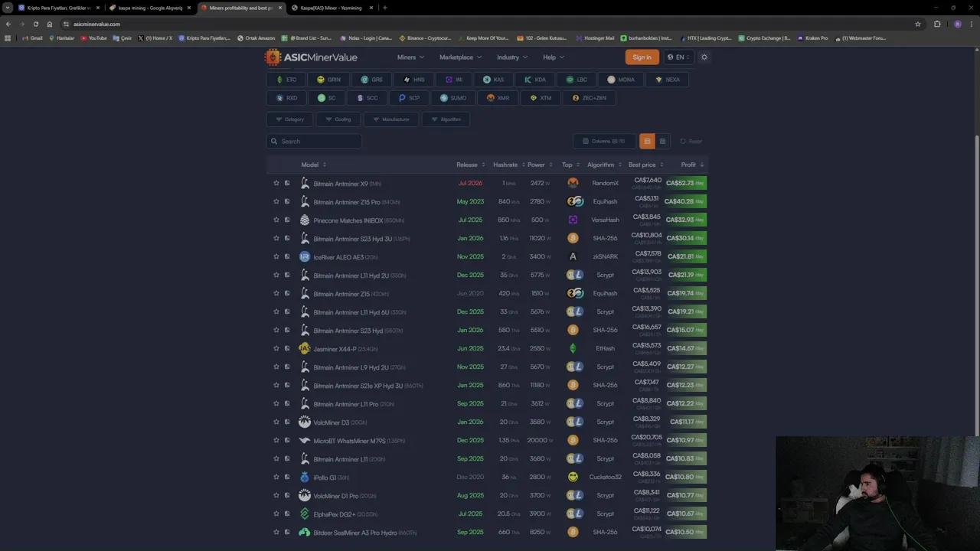
Task: Filter by SC coin
Action: [x=326, y=98]
